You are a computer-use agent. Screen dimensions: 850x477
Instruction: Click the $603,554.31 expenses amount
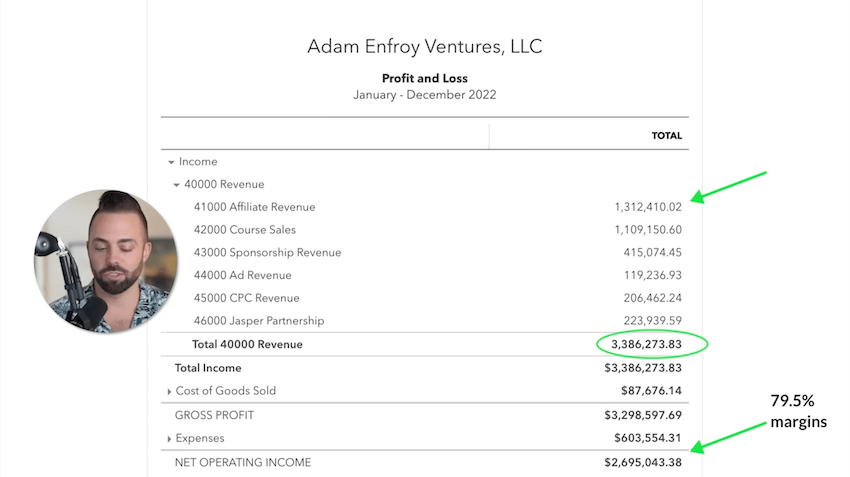tap(648, 438)
